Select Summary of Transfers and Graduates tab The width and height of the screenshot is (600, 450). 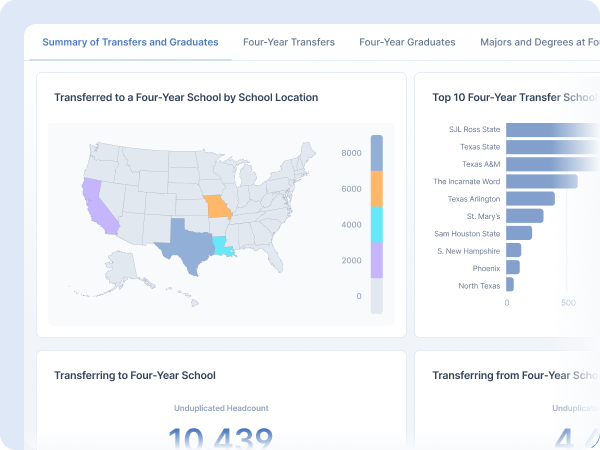tap(130, 42)
